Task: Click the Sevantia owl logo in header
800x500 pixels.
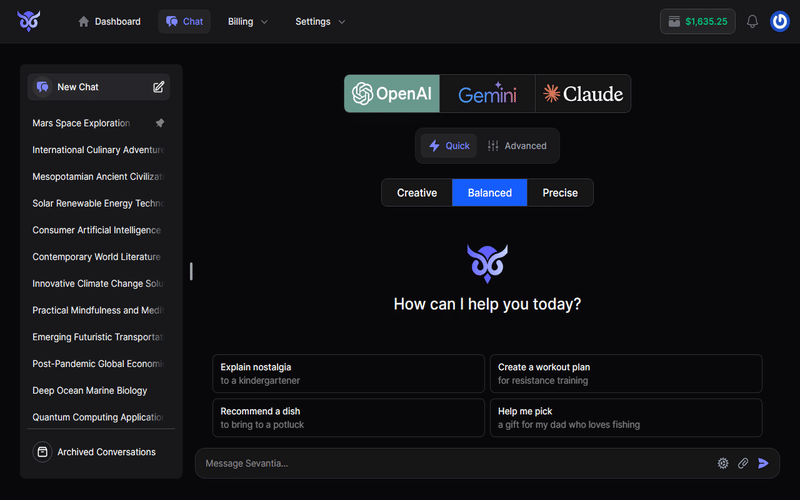Action: tap(28, 21)
